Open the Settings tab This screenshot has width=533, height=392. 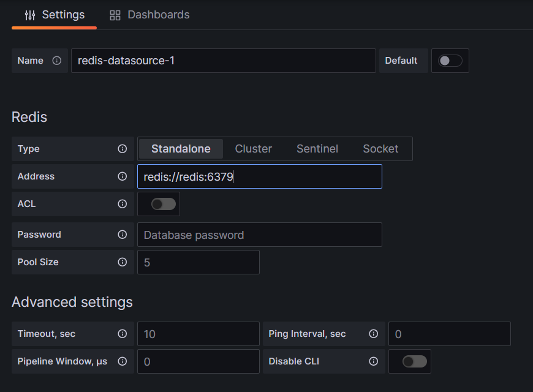coord(55,15)
